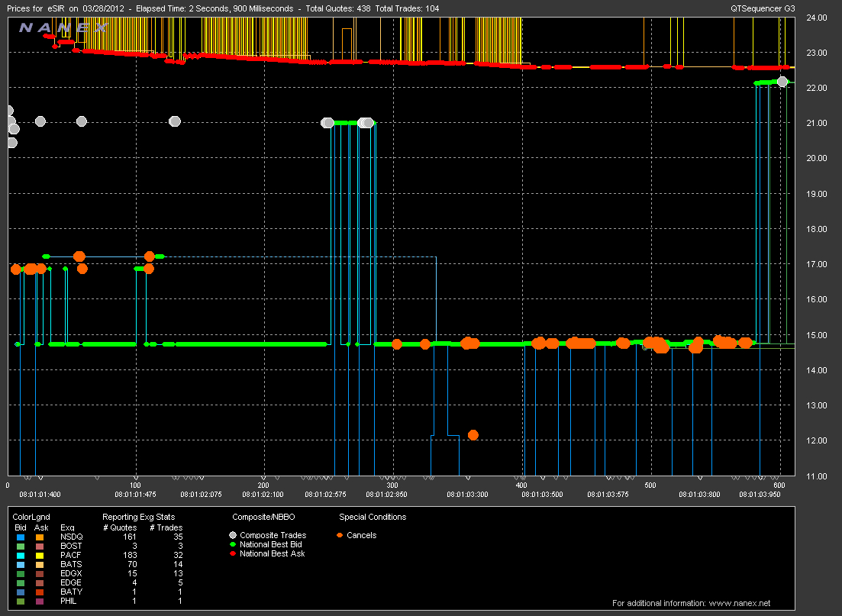The height and width of the screenshot is (616, 842).
Task: Click the BATY exchange name in legend
Action: tap(72, 592)
